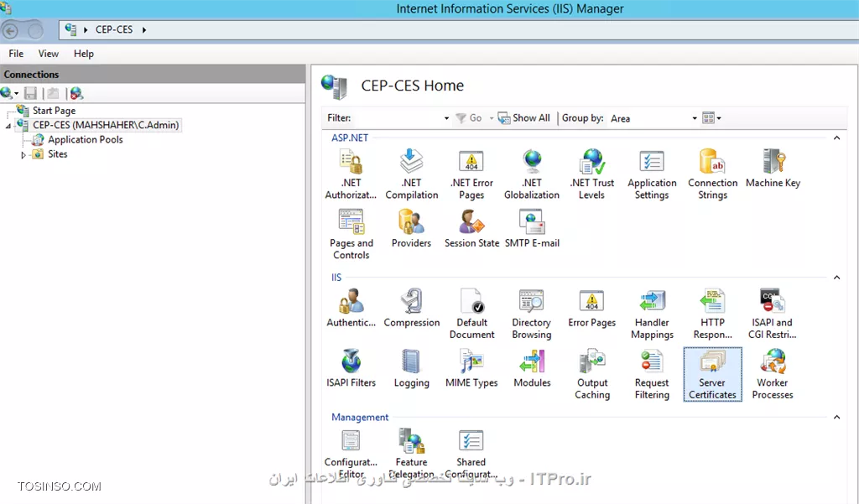
Task: Click the Show All button
Action: coord(524,117)
